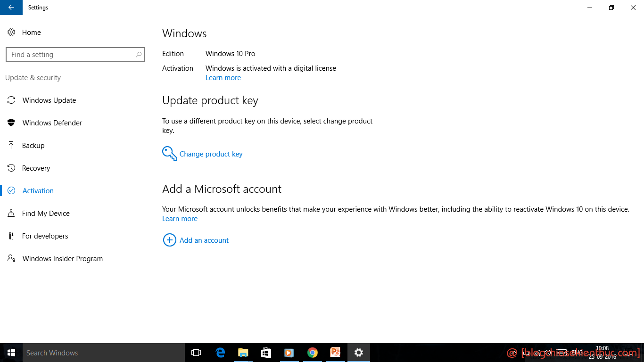
Task: Click Learn more under Activation status
Action: [x=223, y=78]
